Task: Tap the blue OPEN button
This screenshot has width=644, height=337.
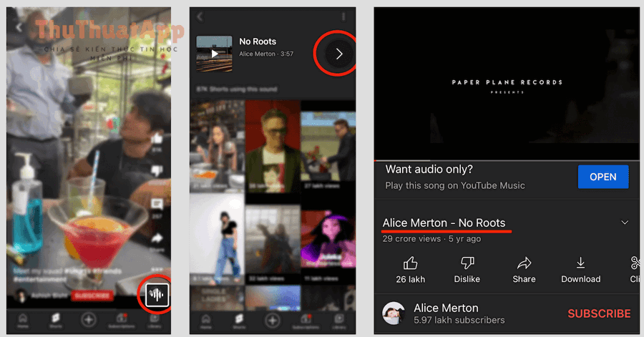Action: coord(603,177)
